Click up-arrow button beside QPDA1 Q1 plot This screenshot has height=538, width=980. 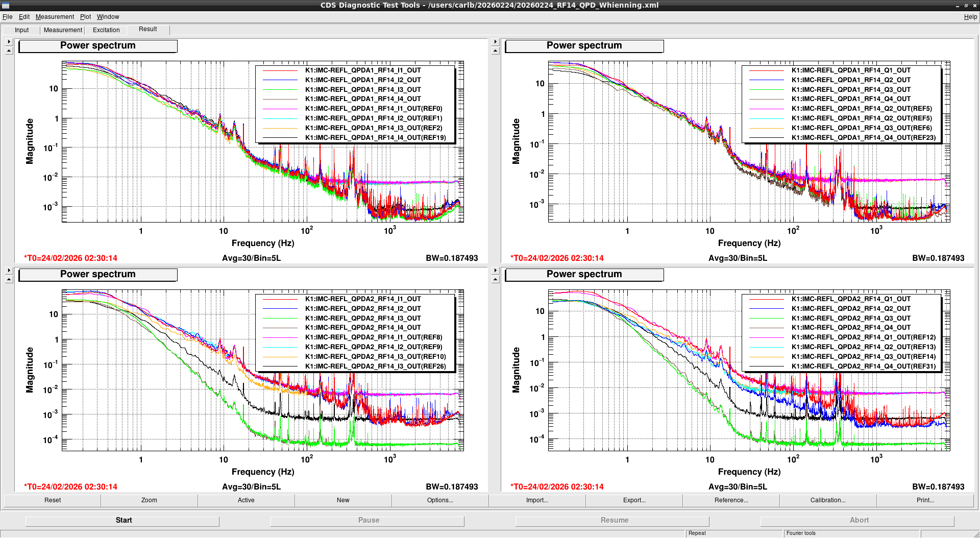tap(495, 51)
